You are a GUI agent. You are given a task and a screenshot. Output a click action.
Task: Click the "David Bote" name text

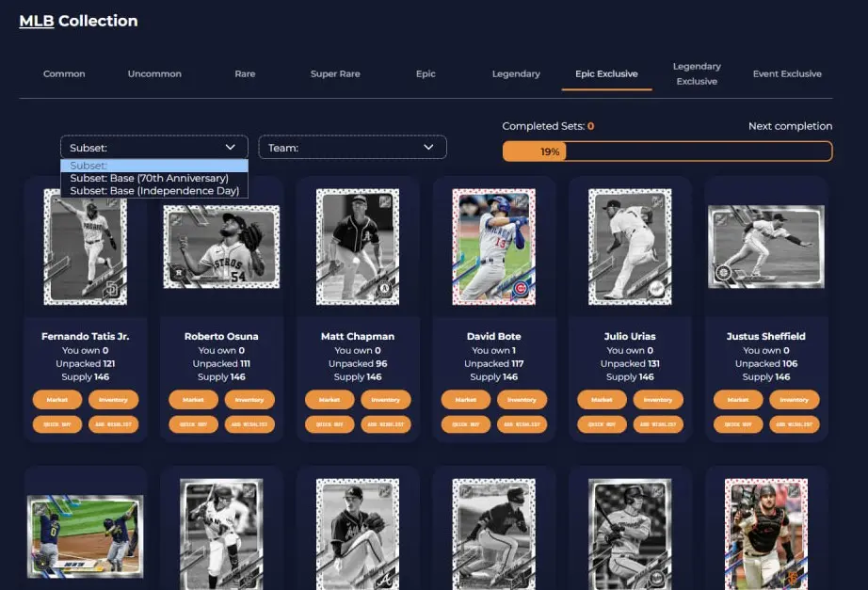click(494, 336)
